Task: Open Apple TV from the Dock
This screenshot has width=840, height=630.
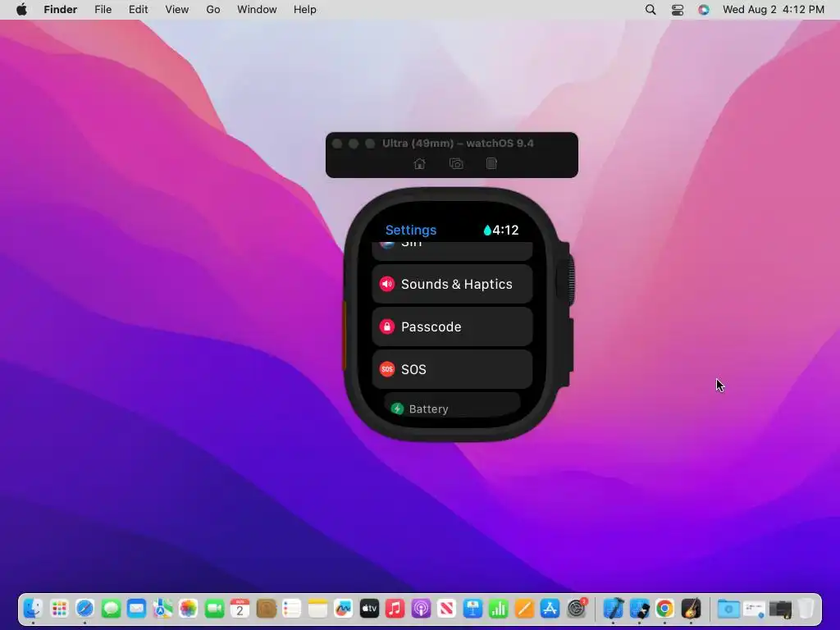Action: [x=370, y=609]
